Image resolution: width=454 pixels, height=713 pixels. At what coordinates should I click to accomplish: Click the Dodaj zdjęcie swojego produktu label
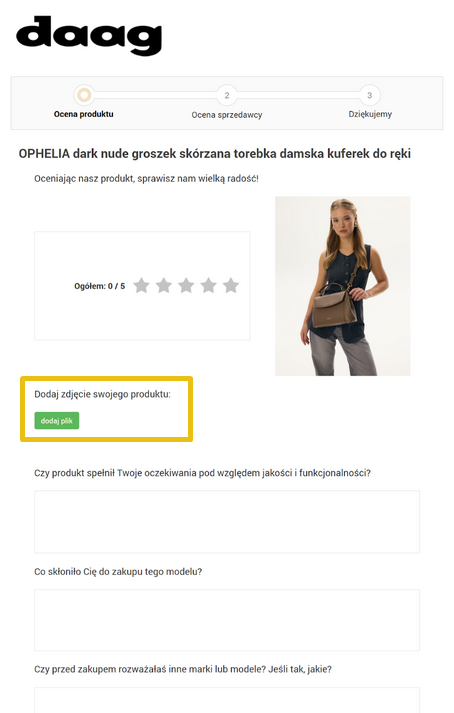click(102, 394)
